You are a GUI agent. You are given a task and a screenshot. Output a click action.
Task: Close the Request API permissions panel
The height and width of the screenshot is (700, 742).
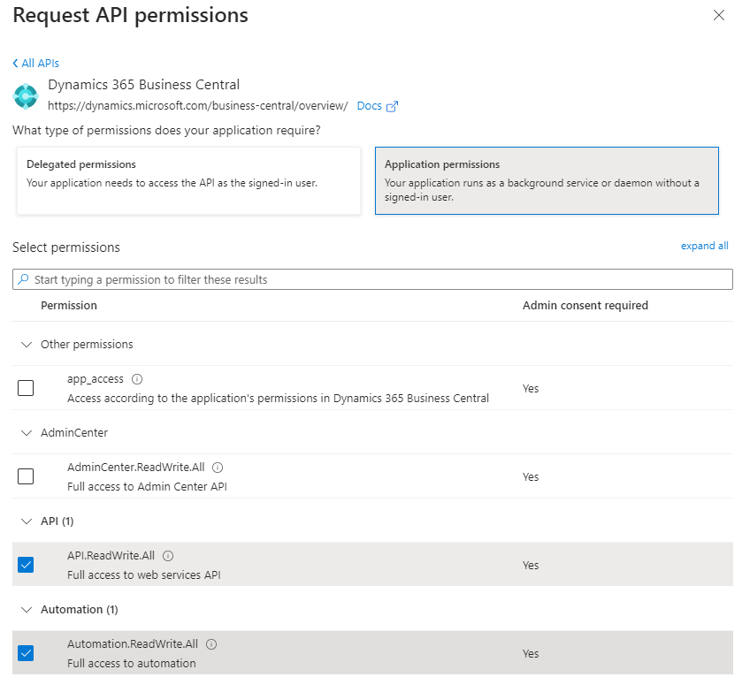click(719, 15)
